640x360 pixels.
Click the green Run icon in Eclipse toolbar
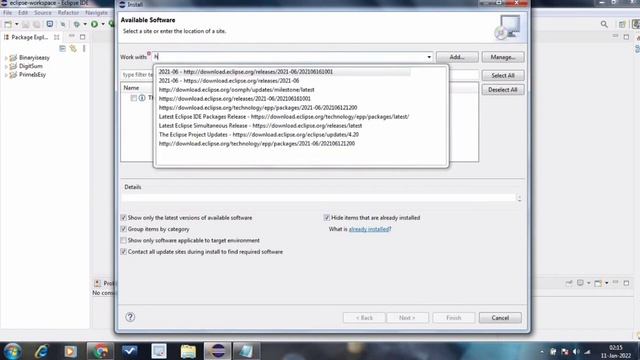[x=94, y=24]
